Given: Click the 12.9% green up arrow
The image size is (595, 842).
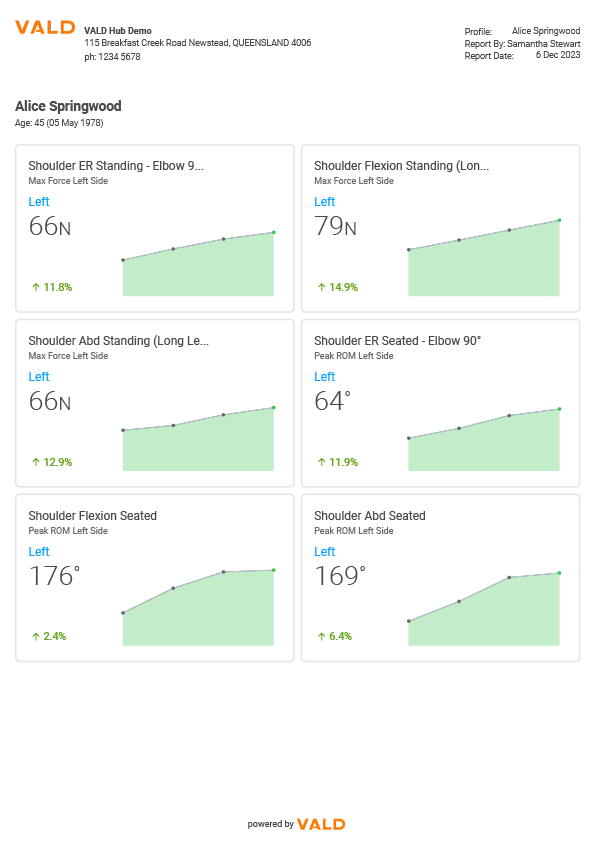Looking at the screenshot, I should (36, 462).
